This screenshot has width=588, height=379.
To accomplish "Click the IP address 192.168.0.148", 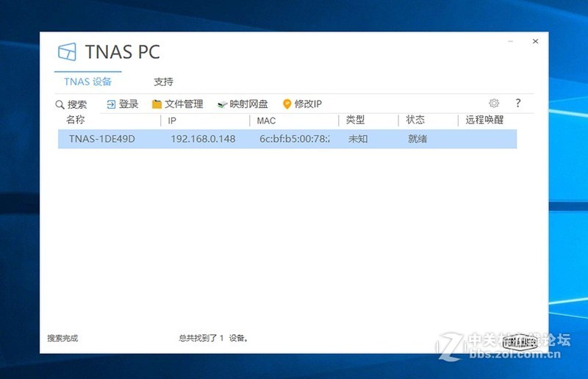I will click(x=204, y=139).
